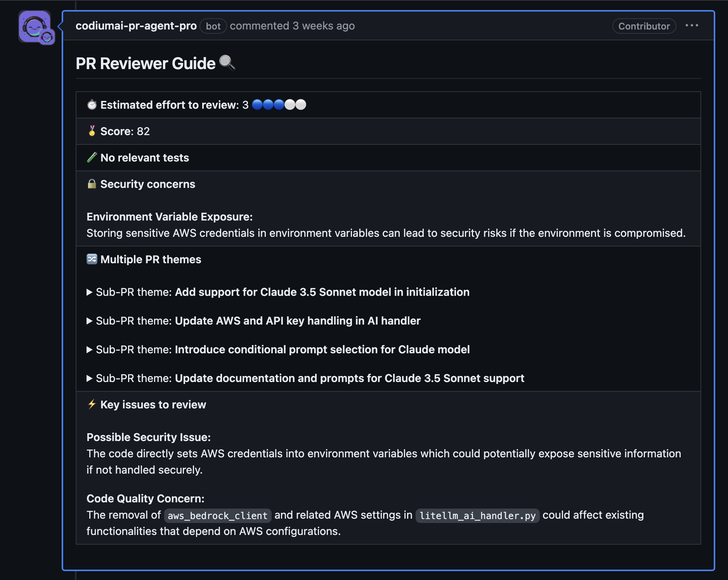Click the effort rating dots indicator
Screen dimensions: 728x580
[x=279, y=105]
